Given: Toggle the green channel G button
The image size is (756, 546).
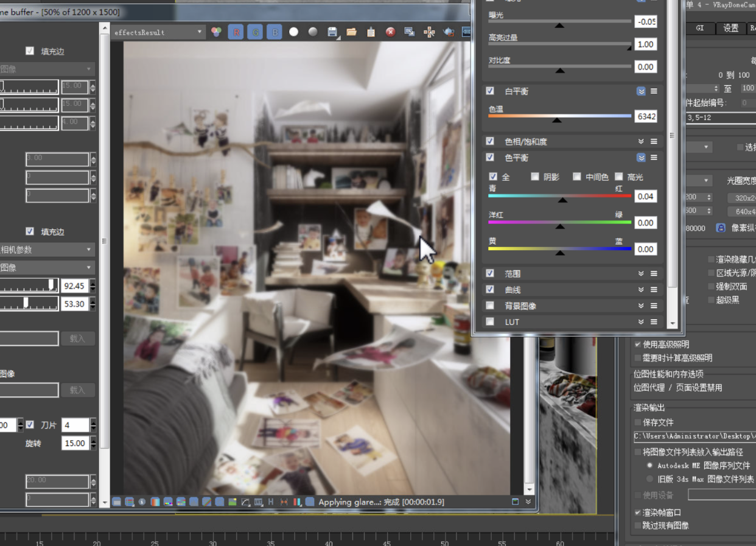Looking at the screenshot, I should coord(255,32).
